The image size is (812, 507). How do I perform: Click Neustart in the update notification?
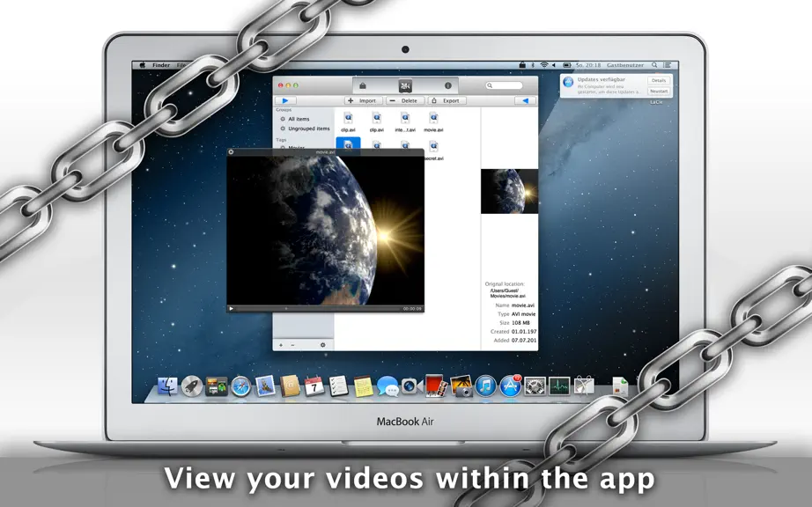(x=658, y=91)
